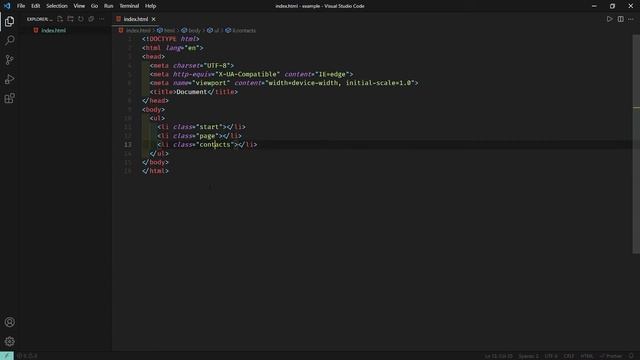Restore down the VS Code window

(612, 6)
